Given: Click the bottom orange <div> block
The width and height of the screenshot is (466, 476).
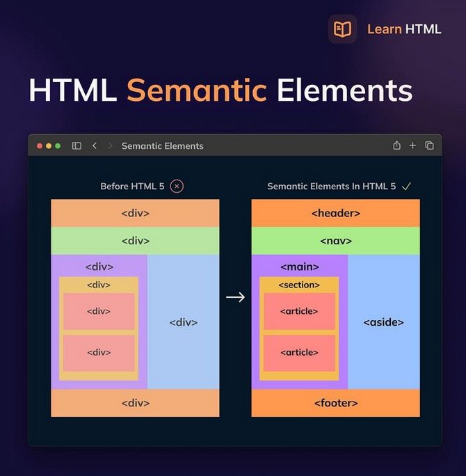Looking at the screenshot, I should (x=135, y=403).
